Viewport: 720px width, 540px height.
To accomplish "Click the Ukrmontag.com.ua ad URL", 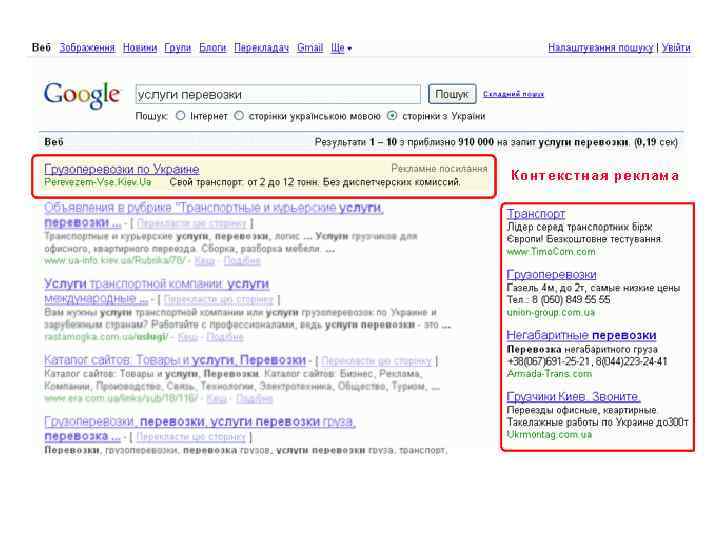I will (549, 434).
